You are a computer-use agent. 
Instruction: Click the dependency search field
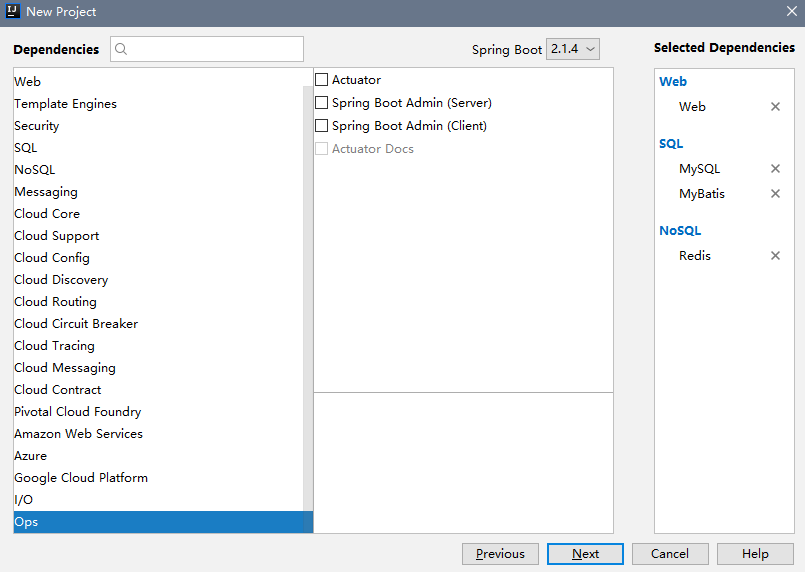tap(207, 49)
